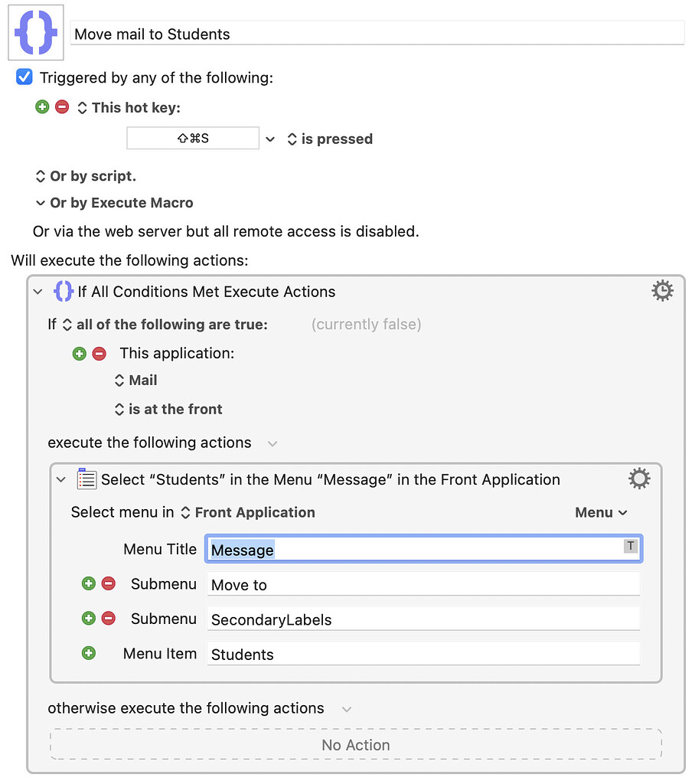Viewport: 695px width, 784px height.
Task: Add another Menu Item with the green plus
Action: pyautogui.click(x=88, y=652)
